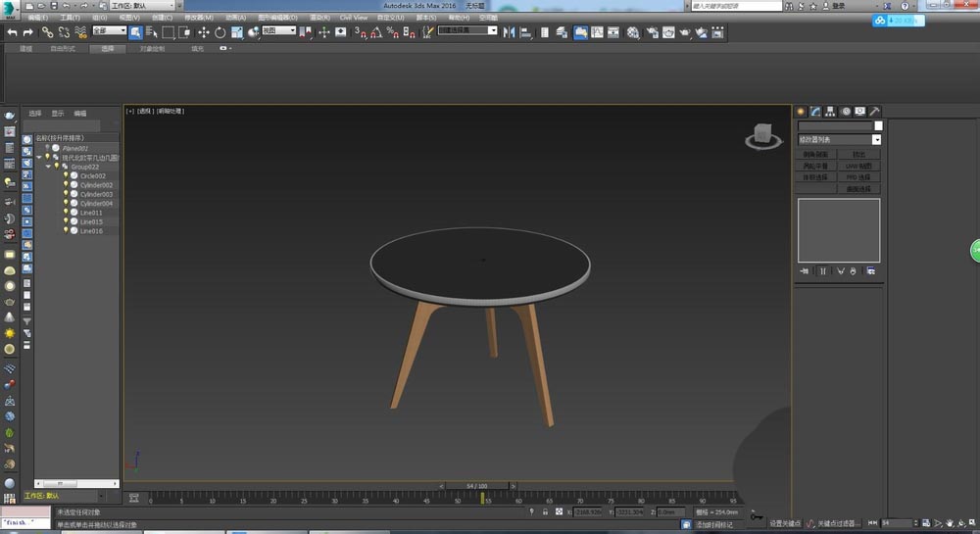Click the Select and Link chain icon
The height and width of the screenshot is (534, 980).
click(47, 32)
